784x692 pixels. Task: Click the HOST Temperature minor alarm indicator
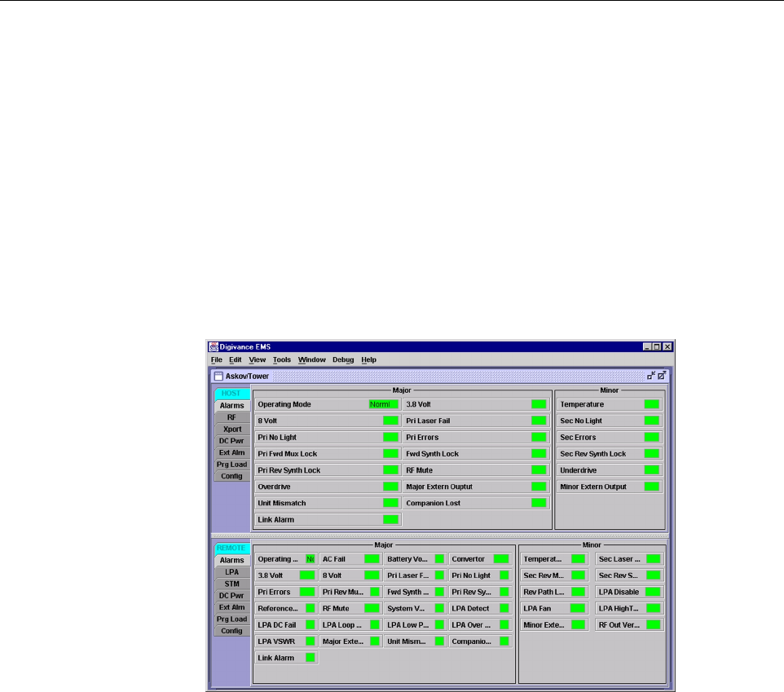coord(651,404)
